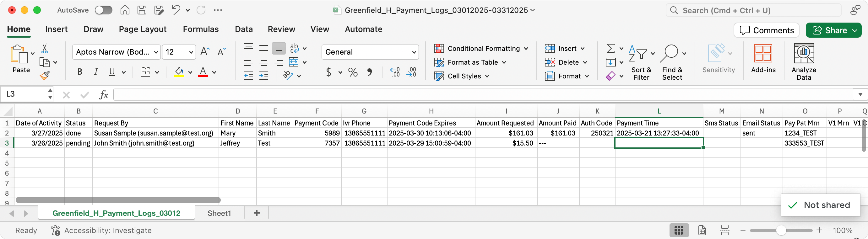Click the Increase Decimal icon

(394, 72)
